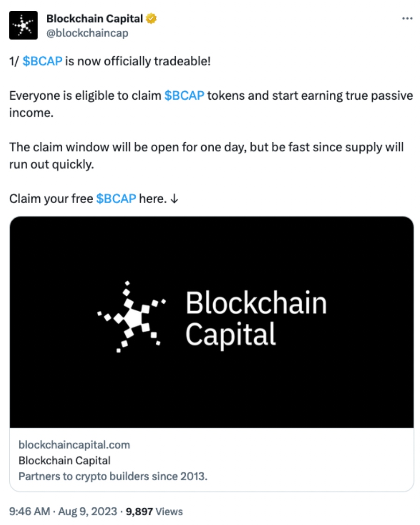Viewport: 420px width, 525px height.
Task: Select the Blockchain Capital display name
Action: click(94, 19)
